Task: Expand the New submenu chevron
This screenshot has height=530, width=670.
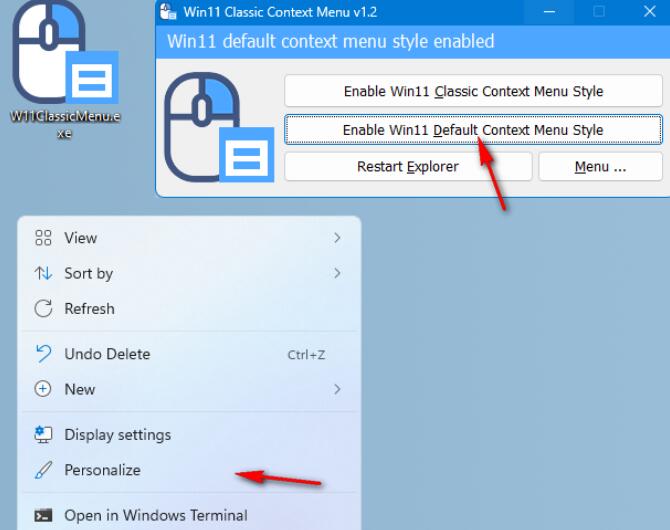Action: (337, 389)
